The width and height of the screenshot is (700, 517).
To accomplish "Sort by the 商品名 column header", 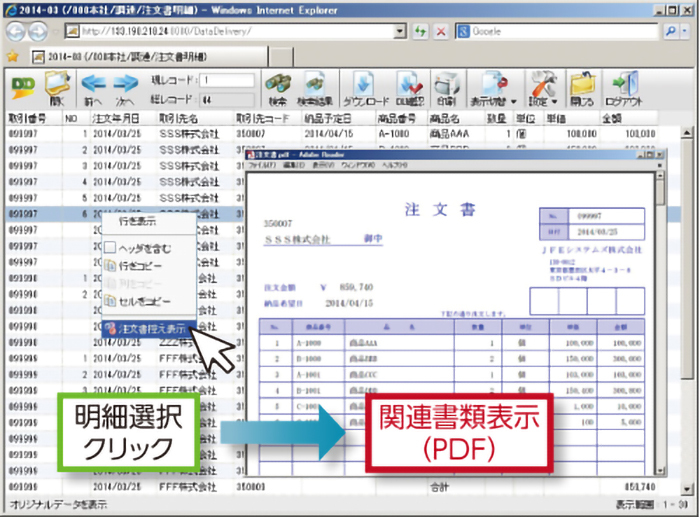I will pyautogui.click(x=444, y=118).
